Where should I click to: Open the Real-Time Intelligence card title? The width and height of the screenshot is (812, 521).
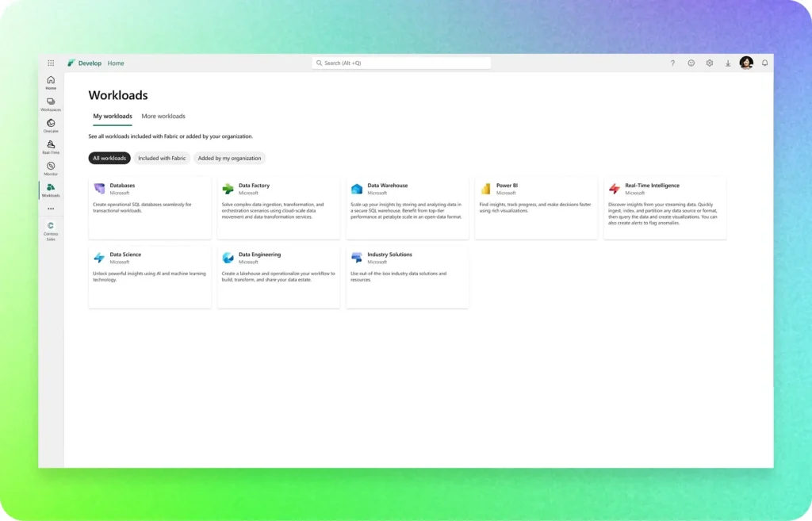(x=652, y=186)
